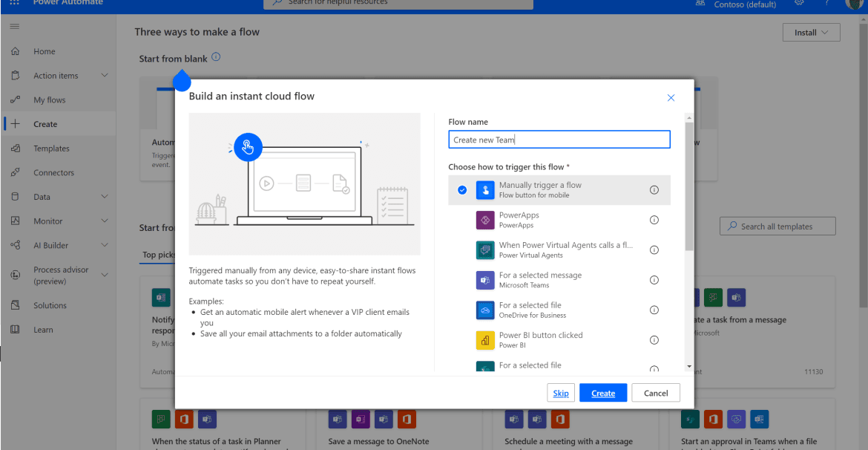This screenshot has width=868, height=450.
Task: Select OneDrive For a selected file trigger
Action: click(x=559, y=310)
